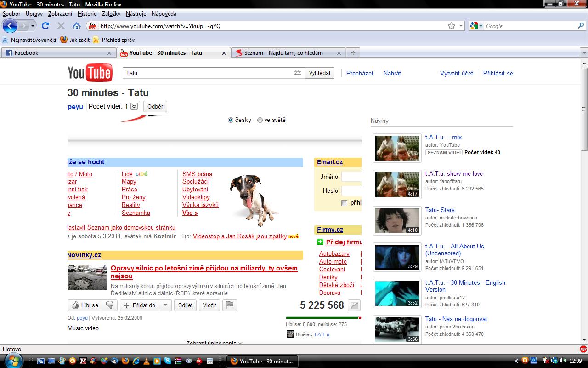Open the 'Přihlásit se' sign-in link
This screenshot has height=368, width=588.
pyautogui.click(x=498, y=73)
